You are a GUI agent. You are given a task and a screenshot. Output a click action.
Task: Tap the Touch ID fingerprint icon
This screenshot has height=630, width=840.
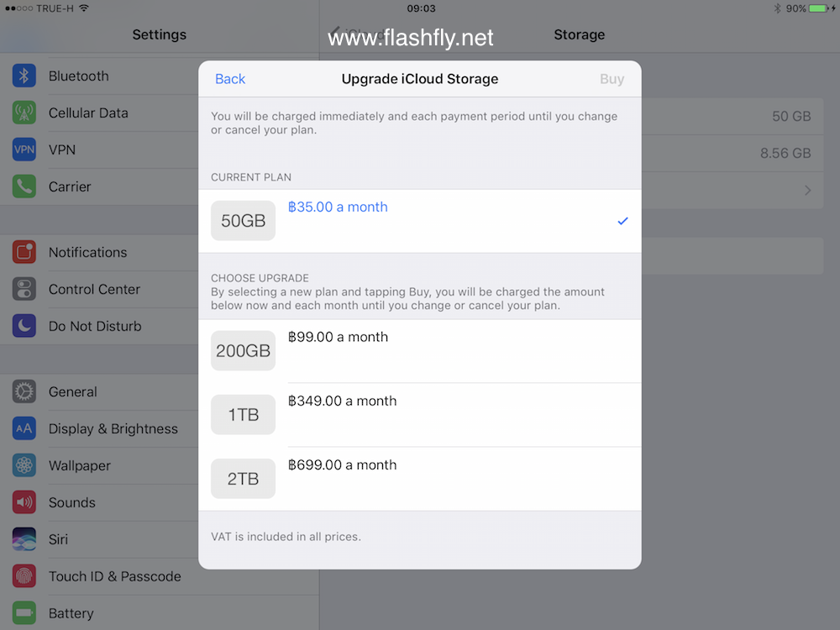(24, 576)
